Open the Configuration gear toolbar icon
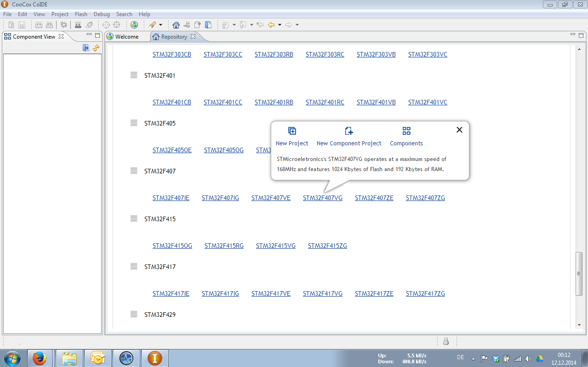This screenshot has height=367, width=588. pyautogui.click(x=117, y=25)
